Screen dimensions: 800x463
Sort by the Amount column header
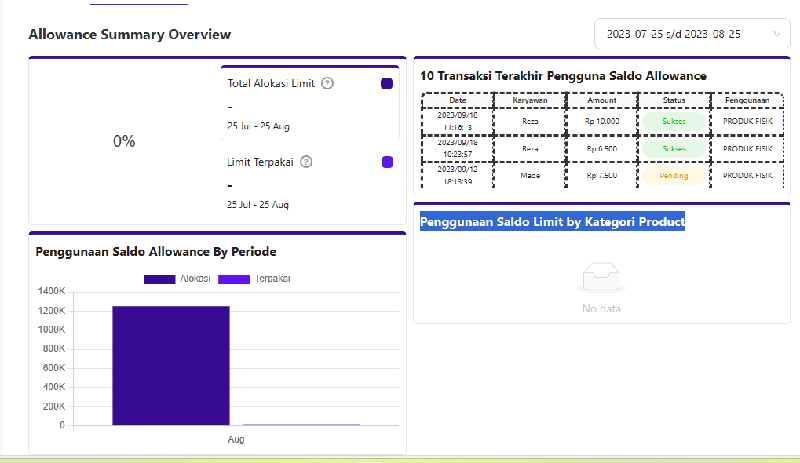click(602, 100)
